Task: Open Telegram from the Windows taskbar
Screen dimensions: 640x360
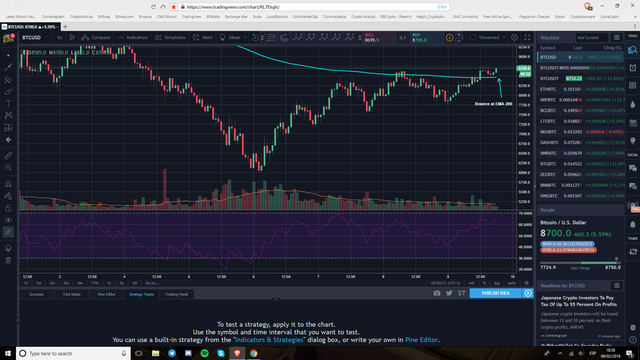Action: (x=172, y=353)
